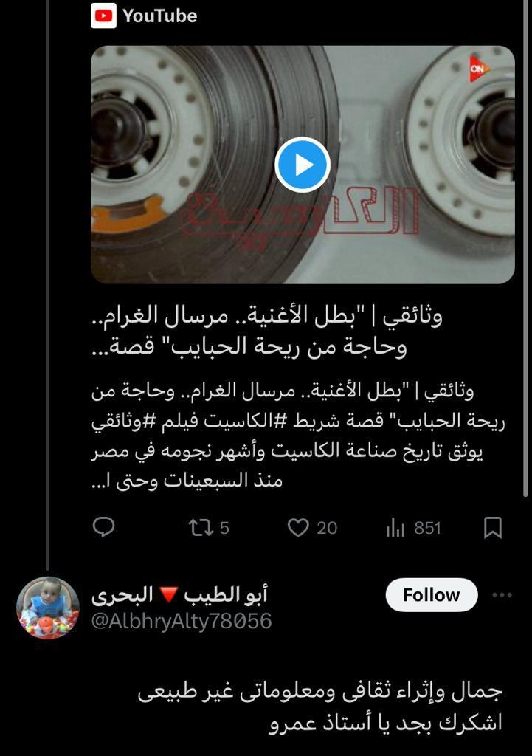Click the vertical scrollbar on right edge
Viewport: 532px width, 756px height.
coord(526,248)
